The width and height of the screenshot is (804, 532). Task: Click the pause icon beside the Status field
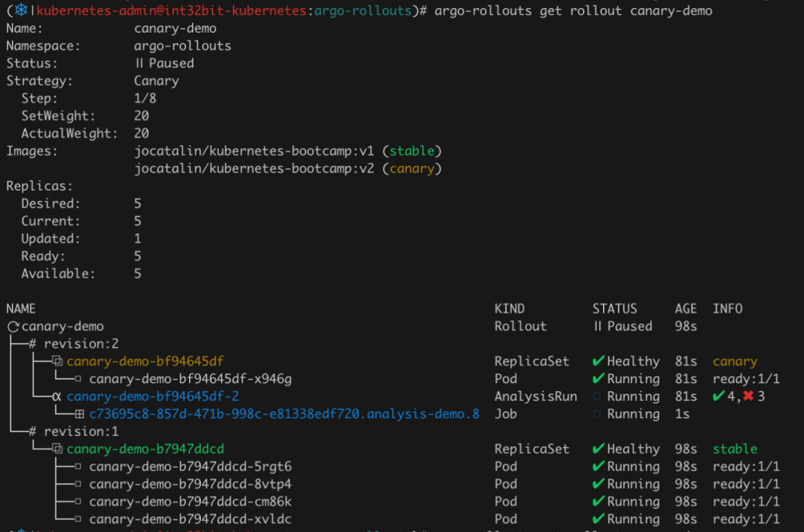coord(139,63)
